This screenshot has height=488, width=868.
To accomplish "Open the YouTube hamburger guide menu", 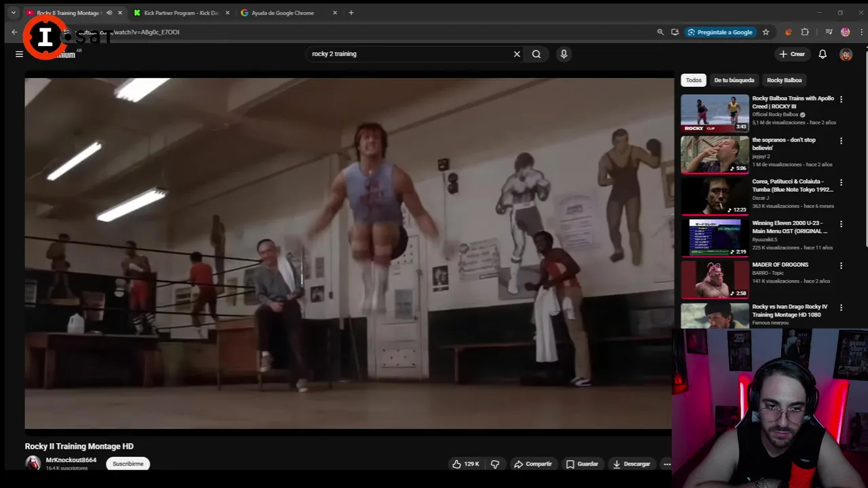I will pyautogui.click(x=19, y=54).
